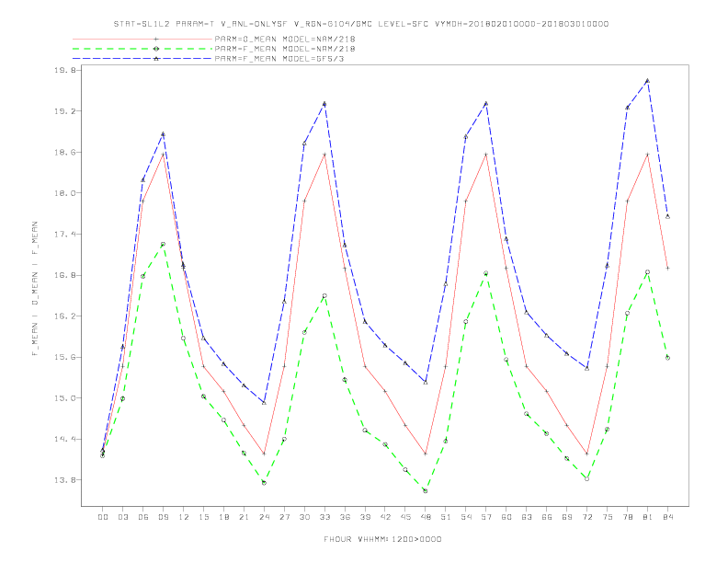Screen dimensions: 728x563
Task: Click x-axis tick label 39
Action: click(x=365, y=517)
